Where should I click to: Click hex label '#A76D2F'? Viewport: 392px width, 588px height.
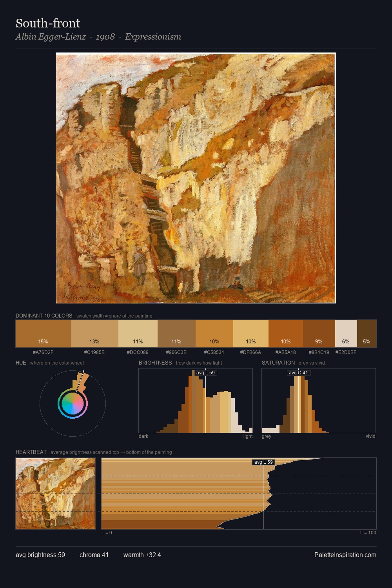(x=43, y=352)
